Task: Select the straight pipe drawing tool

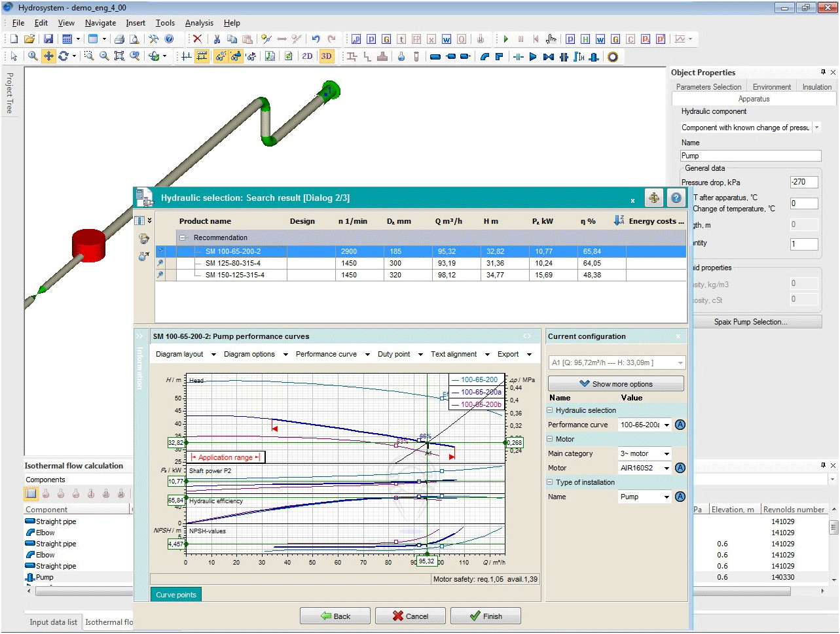Action: coord(435,56)
